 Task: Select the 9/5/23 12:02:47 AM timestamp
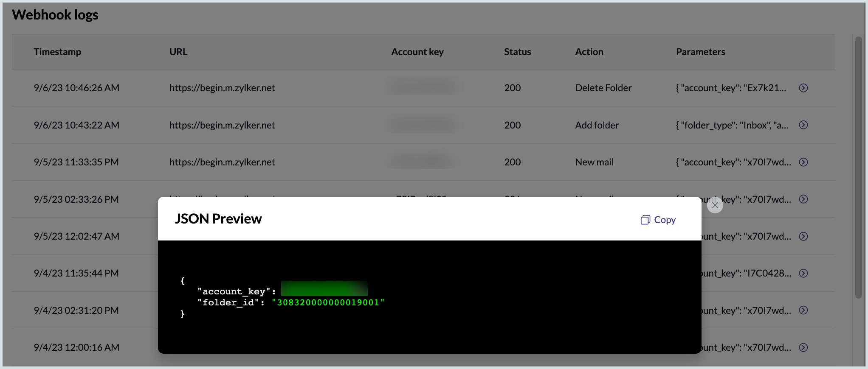point(76,236)
